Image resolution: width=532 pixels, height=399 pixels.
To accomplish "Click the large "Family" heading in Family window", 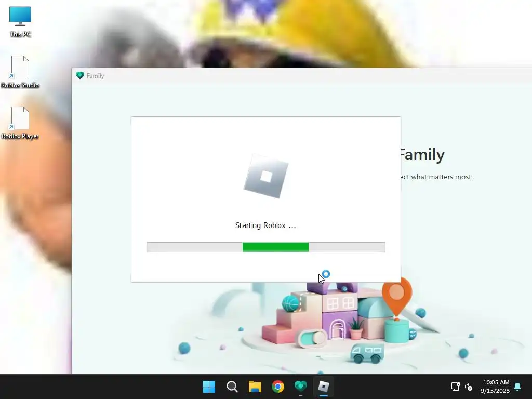I will point(423,155).
